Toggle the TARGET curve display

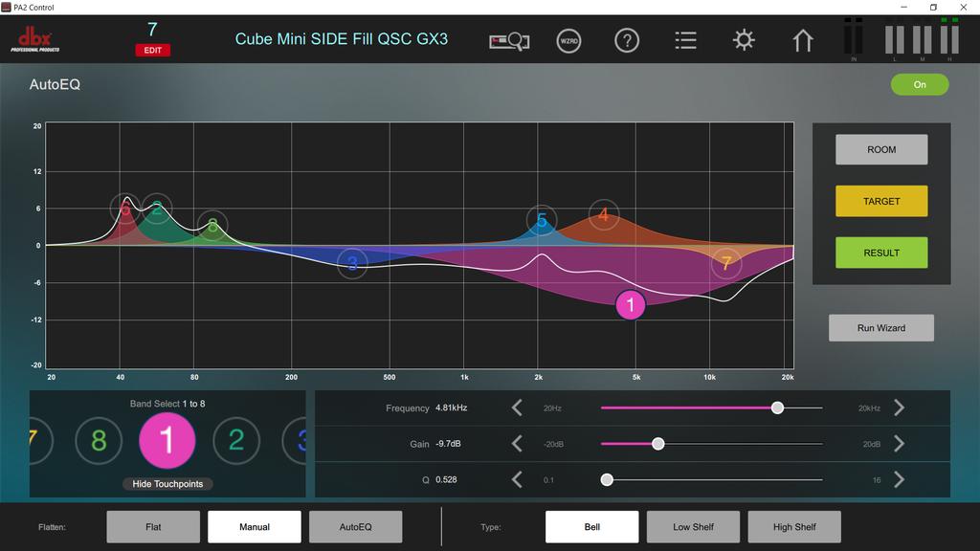(x=881, y=202)
